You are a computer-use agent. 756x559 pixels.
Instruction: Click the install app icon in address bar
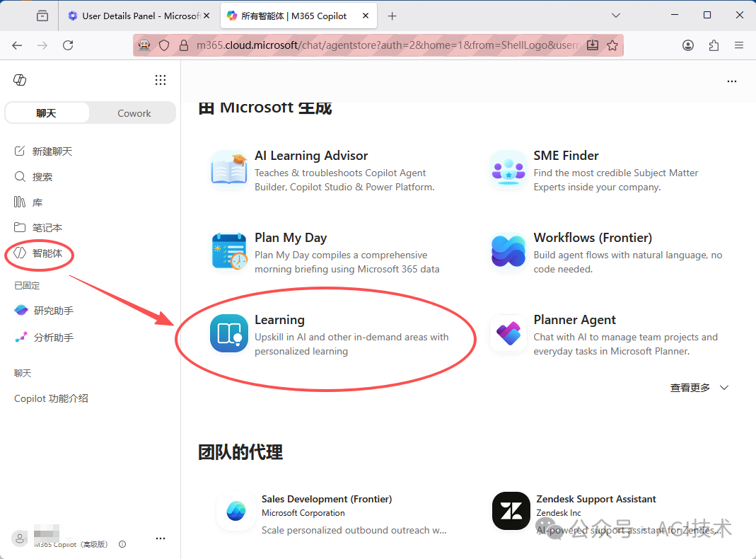tap(593, 45)
